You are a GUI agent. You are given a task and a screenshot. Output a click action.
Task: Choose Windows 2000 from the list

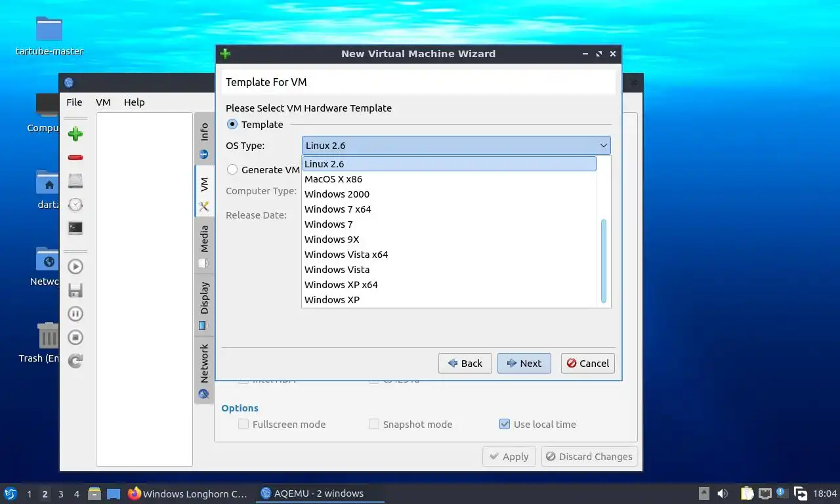[450, 194]
